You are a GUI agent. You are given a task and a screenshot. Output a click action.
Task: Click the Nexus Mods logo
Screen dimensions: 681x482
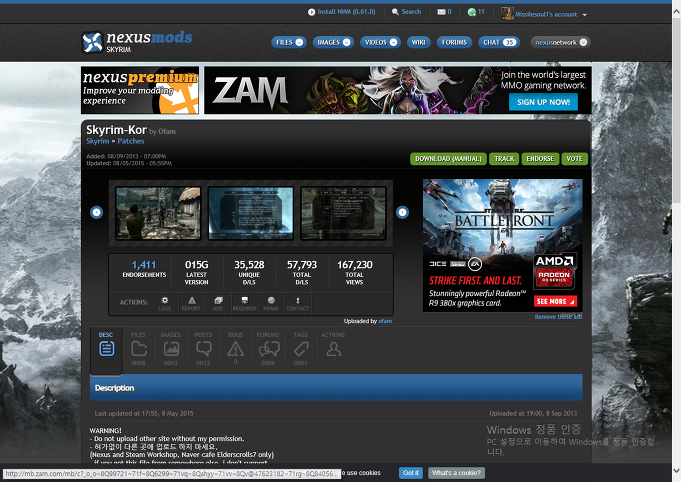[137, 42]
